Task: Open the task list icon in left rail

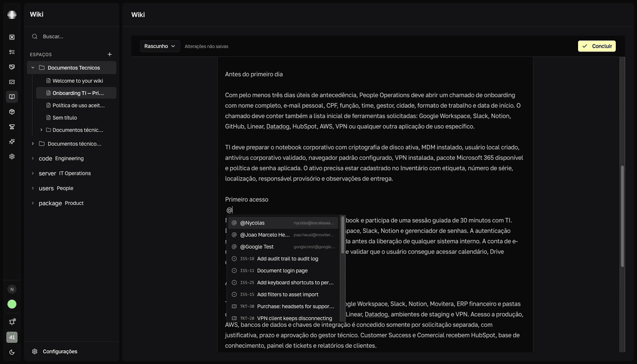Action: (x=12, y=52)
